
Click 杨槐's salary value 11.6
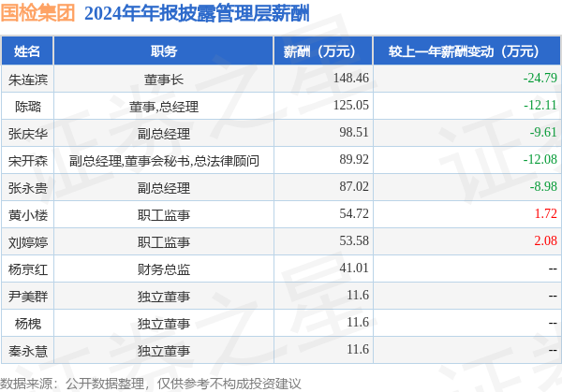358,322
